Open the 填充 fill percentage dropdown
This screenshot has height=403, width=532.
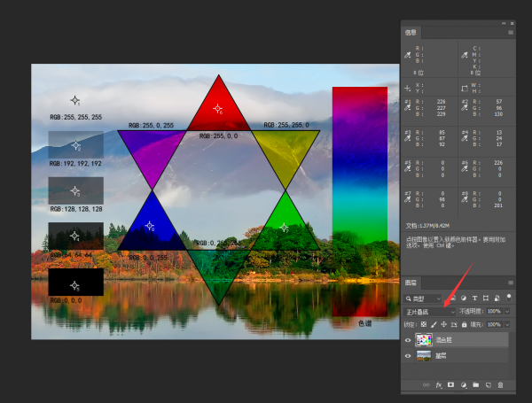click(x=508, y=325)
